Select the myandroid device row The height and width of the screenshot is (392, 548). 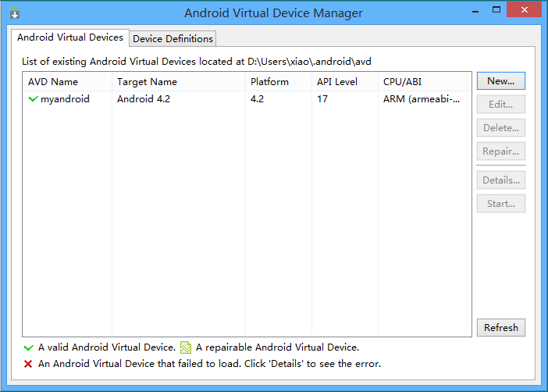(245, 99)
